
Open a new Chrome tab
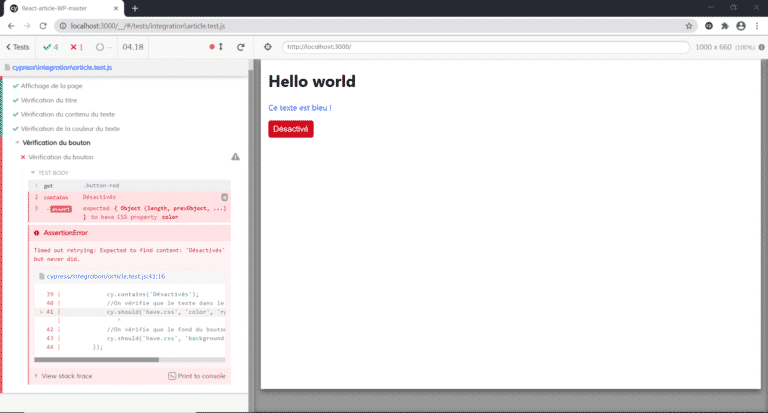point(135,8)
